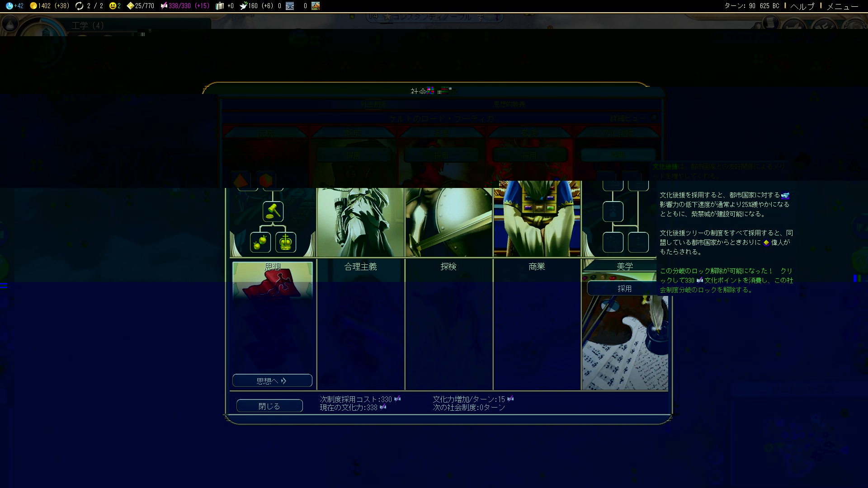868x488 pixels.
Task: Select the red cube policy icon in Tradition
Action: tap(266, 180)
